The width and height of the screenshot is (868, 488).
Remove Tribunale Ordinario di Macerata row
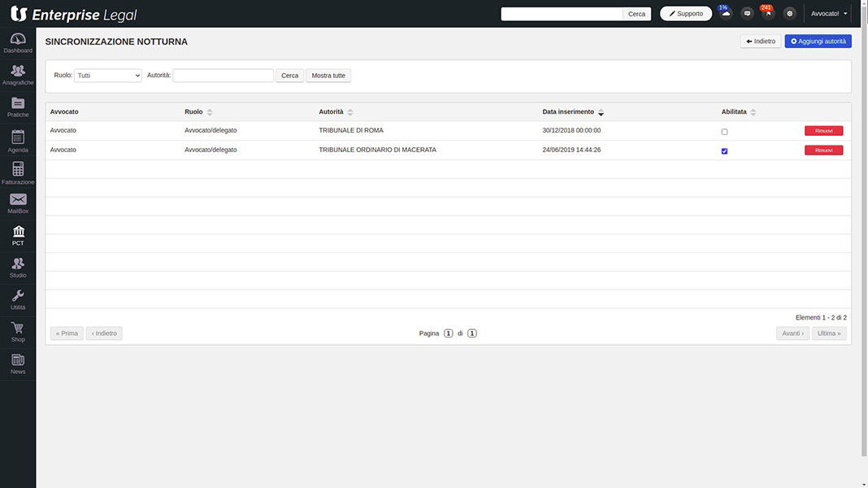[824, 150]
